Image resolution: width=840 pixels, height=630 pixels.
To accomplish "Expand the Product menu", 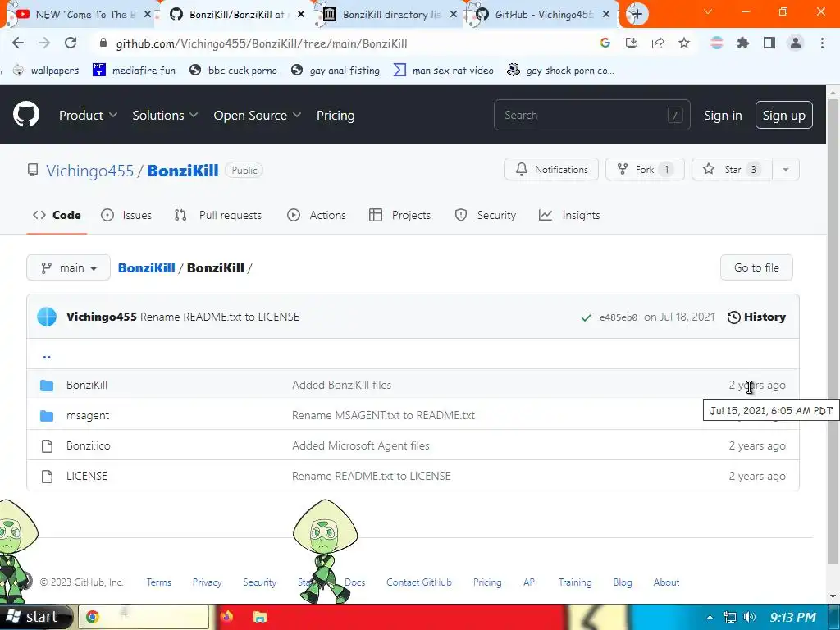I will pyautogui.click(x=88, y=115).
